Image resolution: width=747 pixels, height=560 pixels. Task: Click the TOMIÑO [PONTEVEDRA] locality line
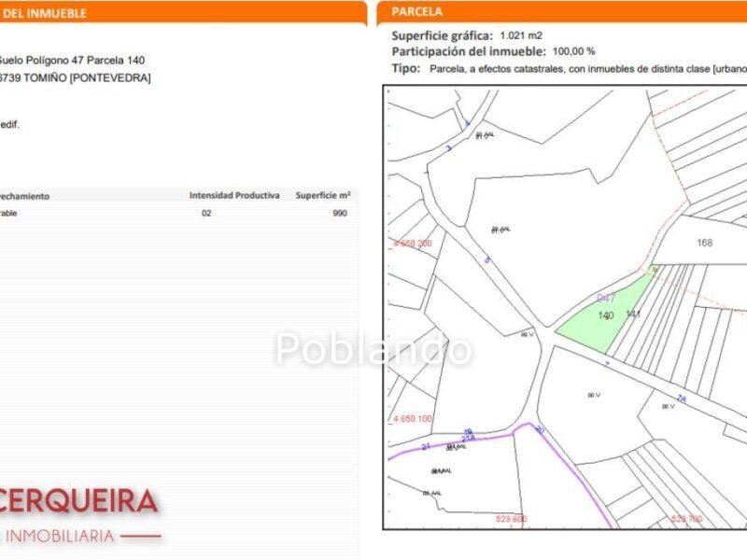tap(76, 77)
